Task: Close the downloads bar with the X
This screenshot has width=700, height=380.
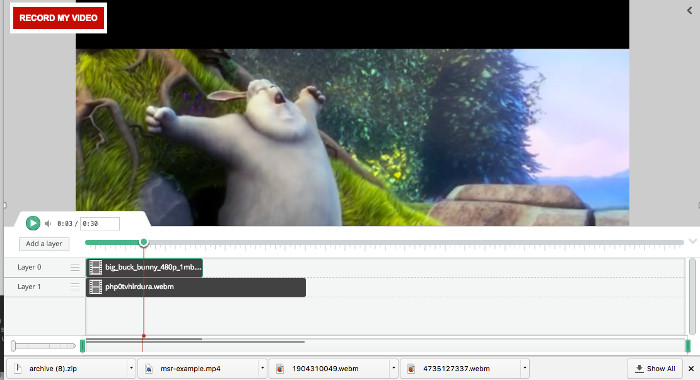Action: (691, 368)
